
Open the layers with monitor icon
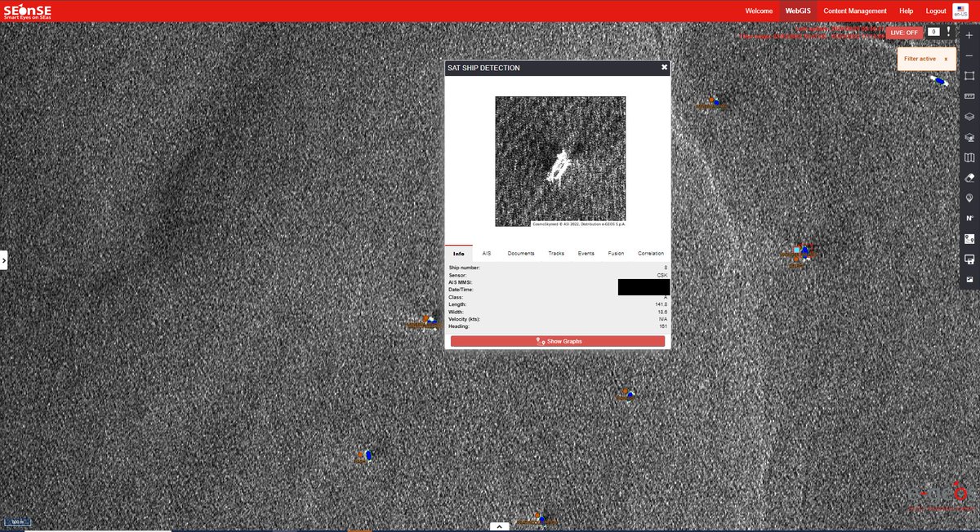(x=969, y=137)
